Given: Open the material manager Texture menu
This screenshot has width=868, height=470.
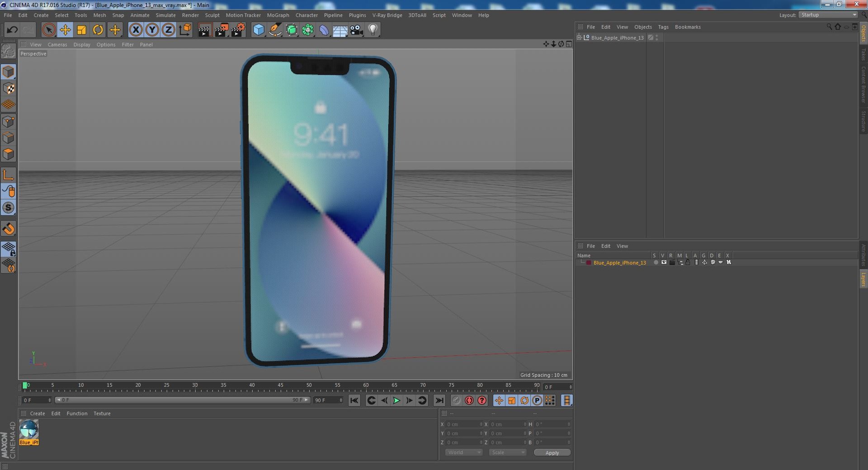Looking at the screenshot, I should (102, 413).
